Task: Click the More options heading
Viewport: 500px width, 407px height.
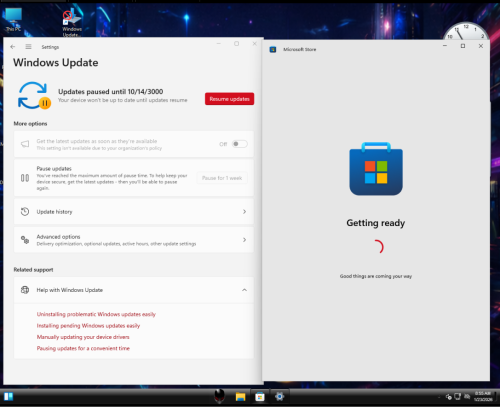Action: [30, 124]
